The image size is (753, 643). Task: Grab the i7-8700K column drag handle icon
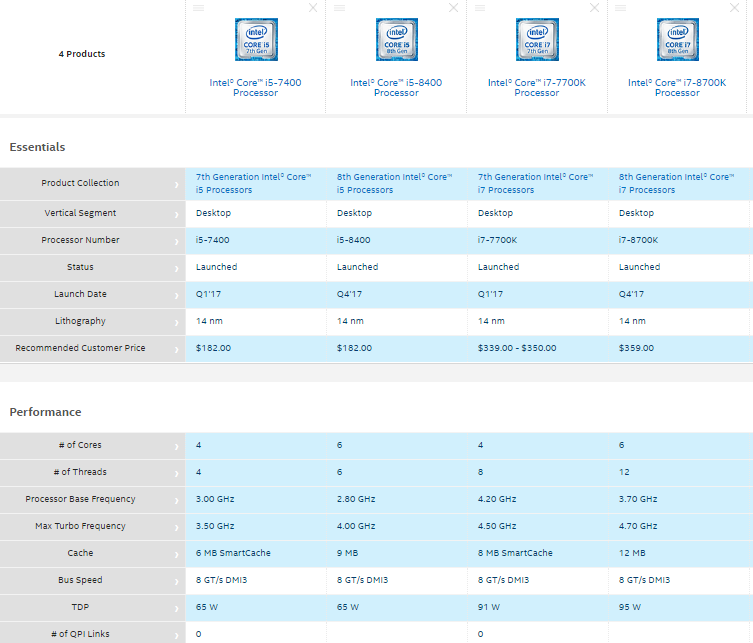coord(620,8)
